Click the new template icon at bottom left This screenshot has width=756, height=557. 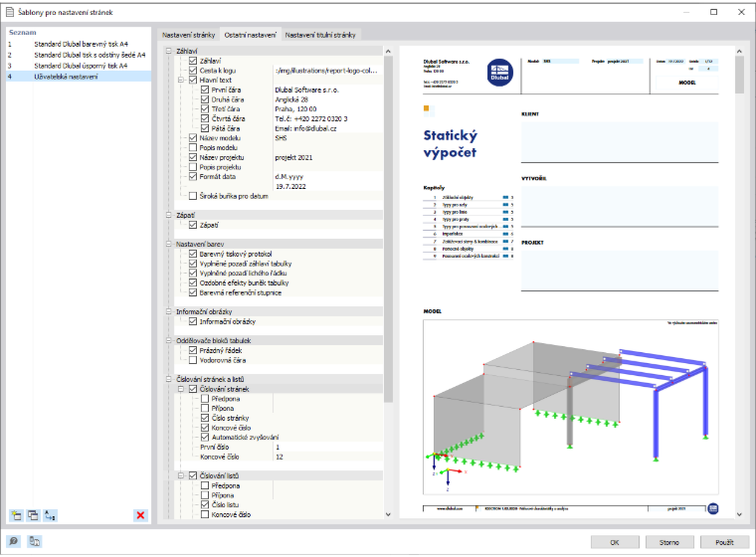(x=16, y=515)
